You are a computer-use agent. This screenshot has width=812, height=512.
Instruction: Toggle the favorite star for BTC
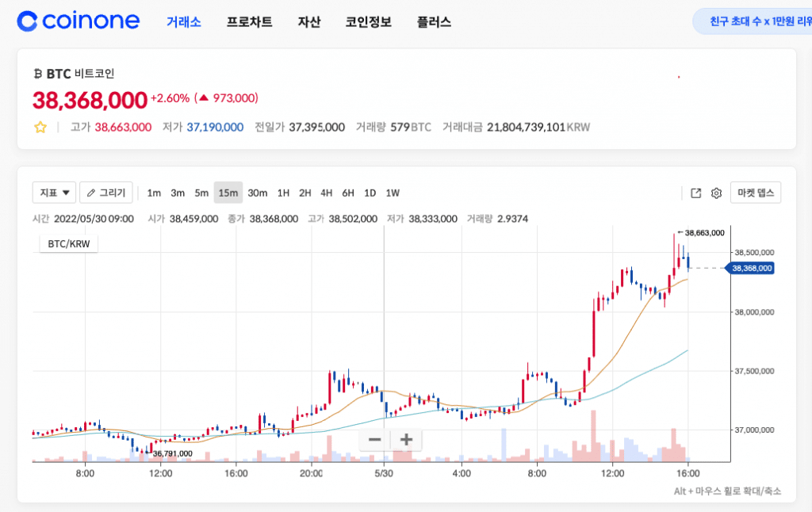[x=40, y=128]
